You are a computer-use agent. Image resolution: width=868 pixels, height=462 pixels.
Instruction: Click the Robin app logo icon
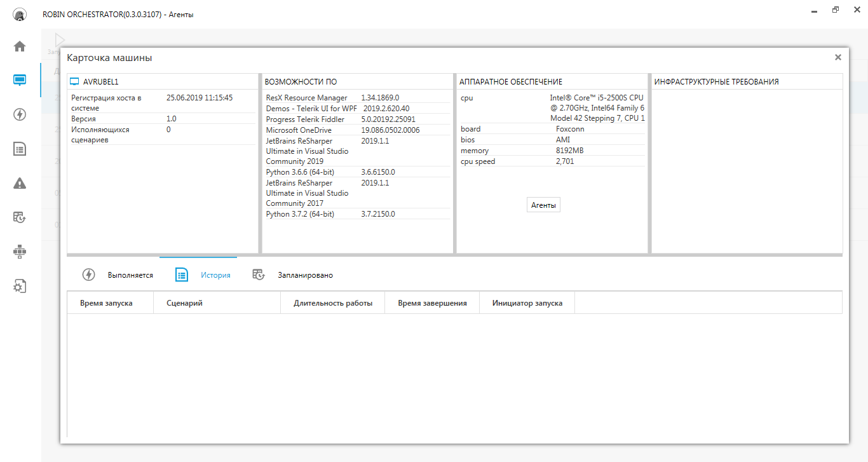(20, 14)
